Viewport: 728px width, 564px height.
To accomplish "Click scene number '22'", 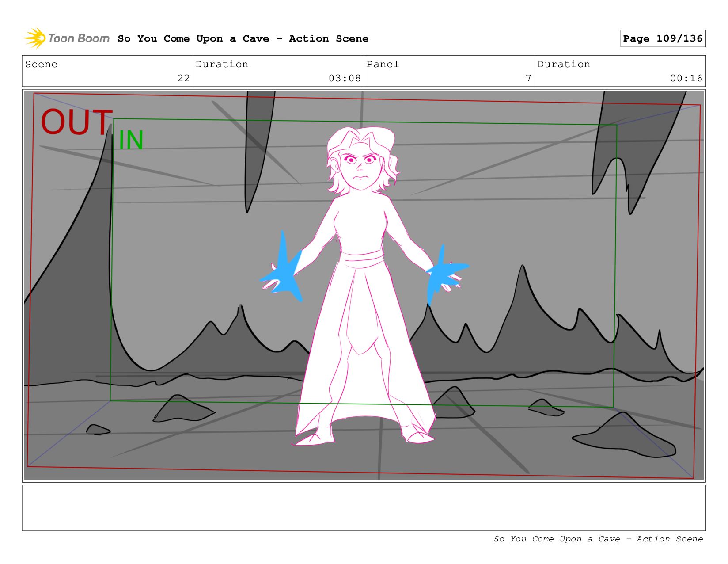I will point(183,78).
